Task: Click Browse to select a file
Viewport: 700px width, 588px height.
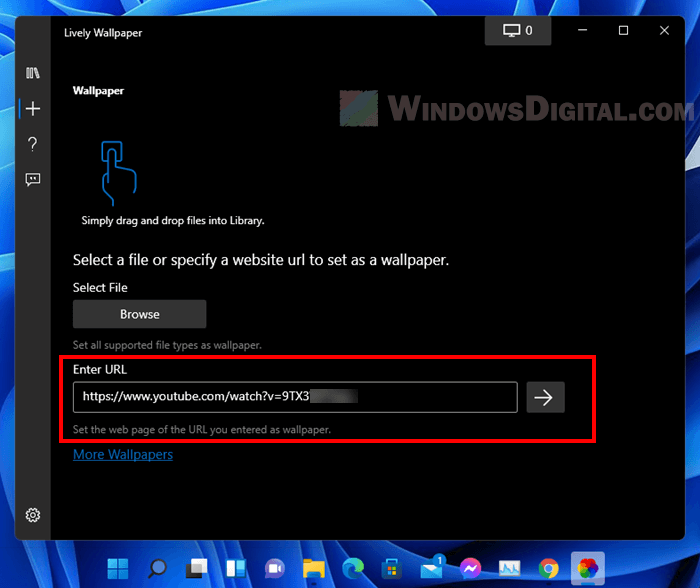Action: pos(139,314)
